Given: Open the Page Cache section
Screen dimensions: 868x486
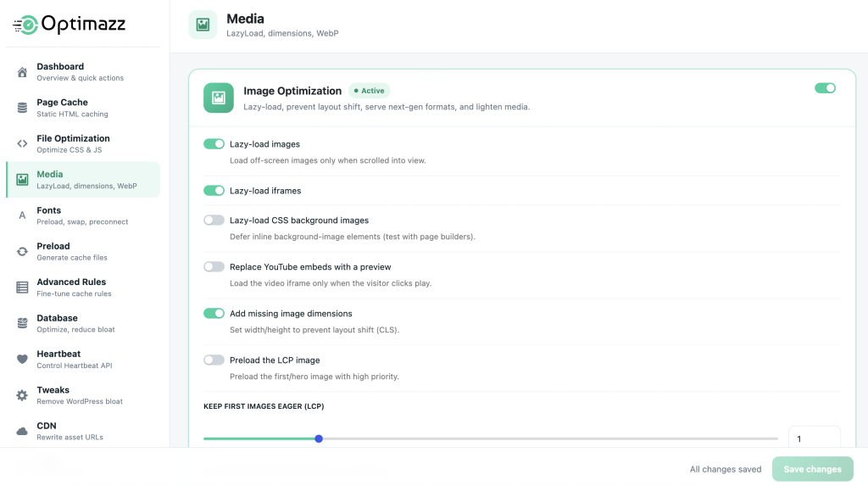Looking at the screenshot, I should (83, 108).
